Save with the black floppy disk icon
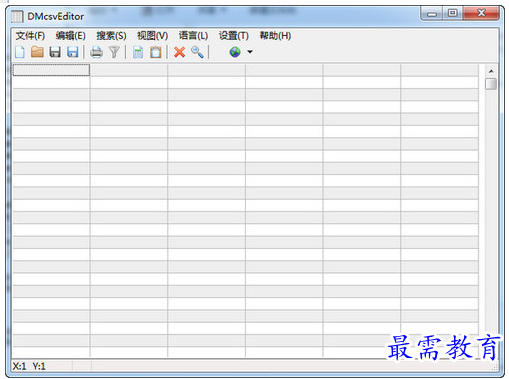The width and height of the screenshot is (509, 379). pyautogui.click(x=55, y=52)
